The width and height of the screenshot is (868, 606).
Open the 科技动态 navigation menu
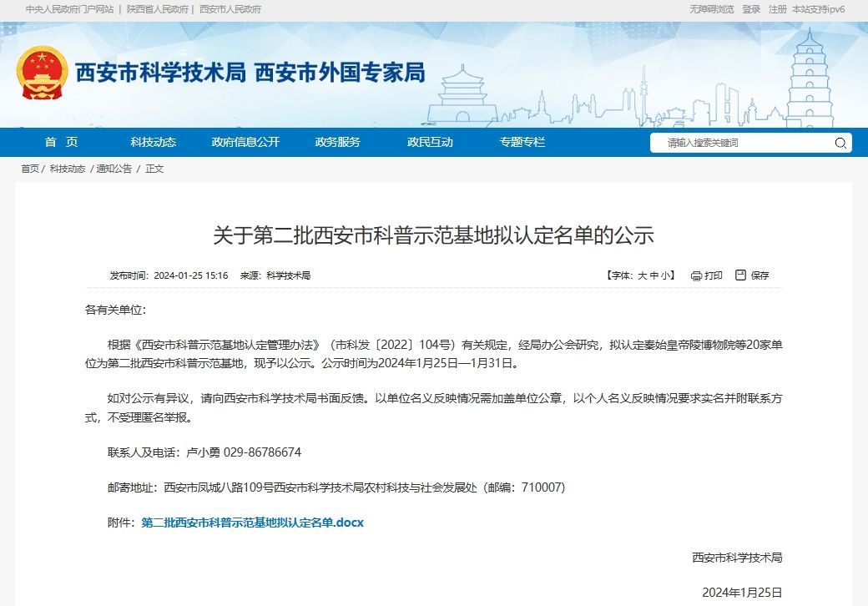pyautogui.click(x=153, y=142)
